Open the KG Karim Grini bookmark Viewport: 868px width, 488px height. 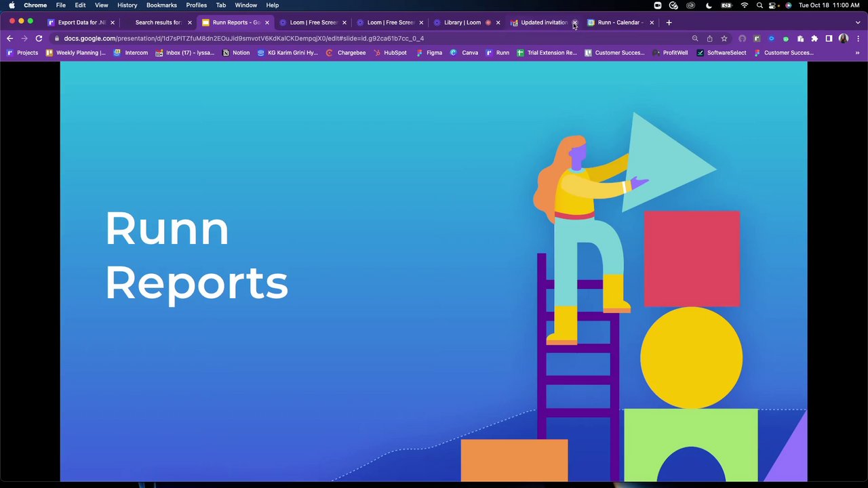[x=288, y=53]
